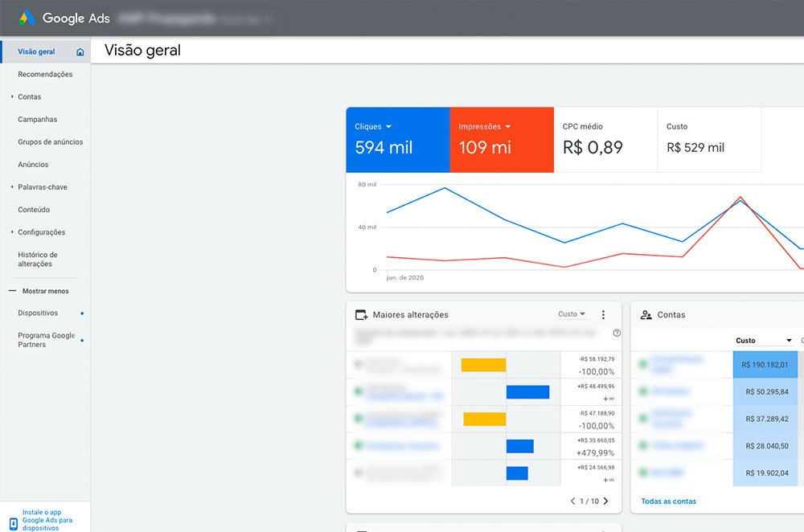
Task: Click the Todas as contas link
Action: pos(668,501)
